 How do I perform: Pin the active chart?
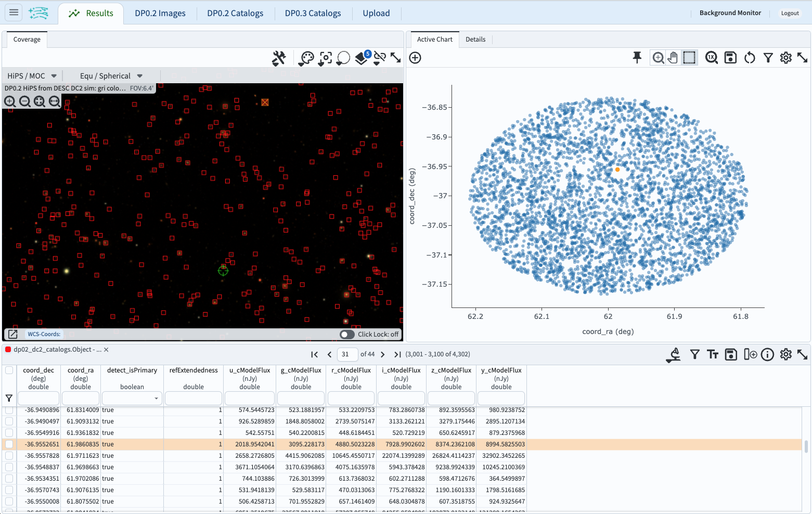point(637,58)
